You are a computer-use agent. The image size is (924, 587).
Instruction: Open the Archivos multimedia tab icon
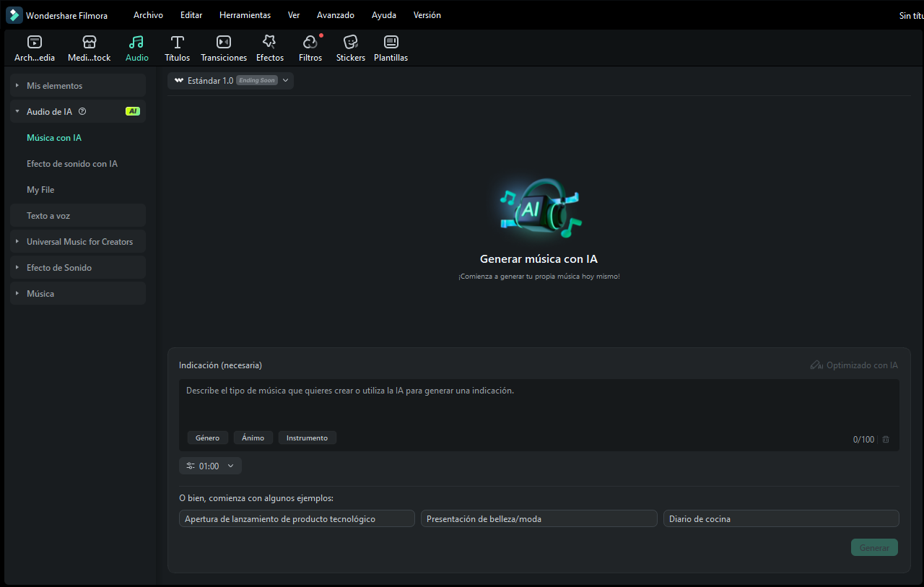pyautogui.click(x=35, y=42)
